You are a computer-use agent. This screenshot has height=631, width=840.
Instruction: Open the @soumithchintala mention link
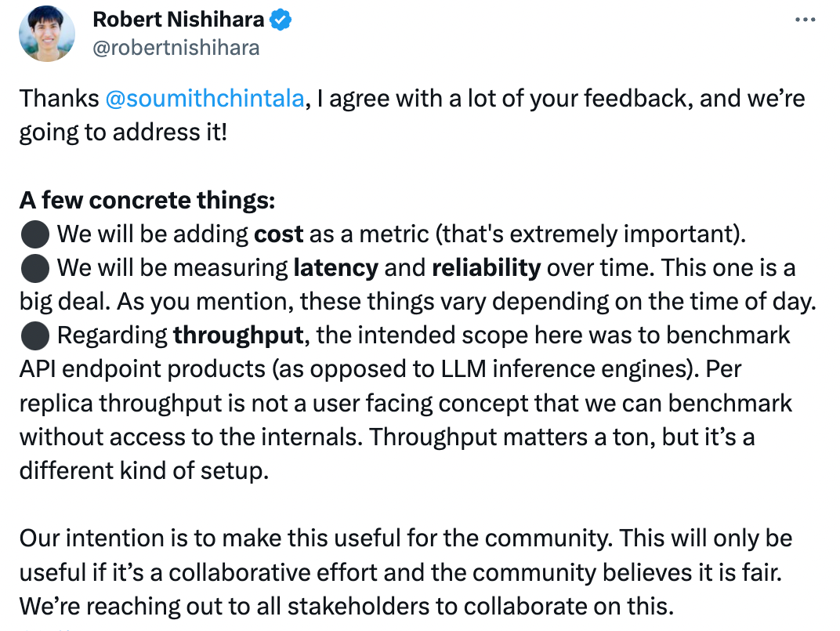(x=205, y=99)
